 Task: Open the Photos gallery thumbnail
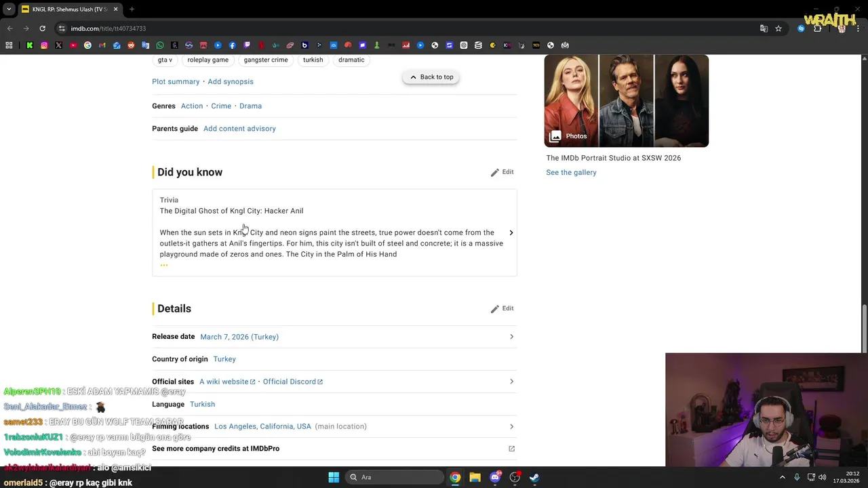(627, 101)
